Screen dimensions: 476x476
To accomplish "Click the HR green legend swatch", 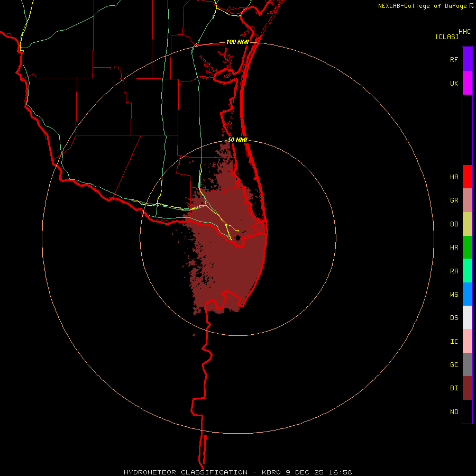I will click(467, 248).
